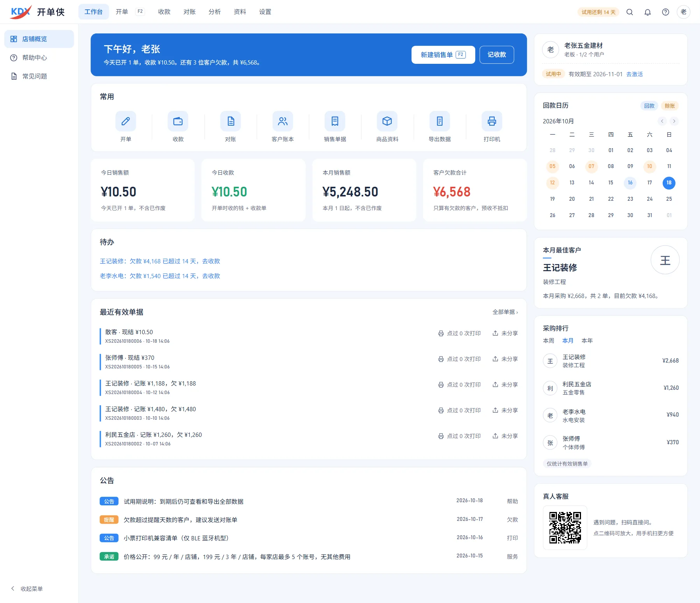This screenshot has height=603, width=700.
Task: Click print count for 散客 receipt row
Action: pos(460,333)
